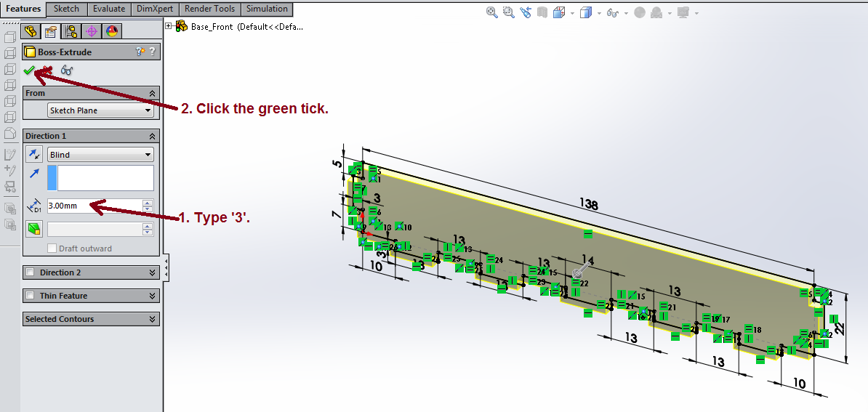Expand the Selected Contours section
The image size is (868, 412).
tap(152, 319)
